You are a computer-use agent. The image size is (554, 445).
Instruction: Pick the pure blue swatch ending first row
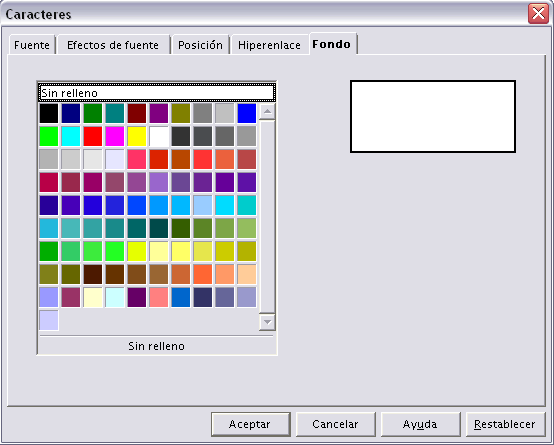point(247,113)
